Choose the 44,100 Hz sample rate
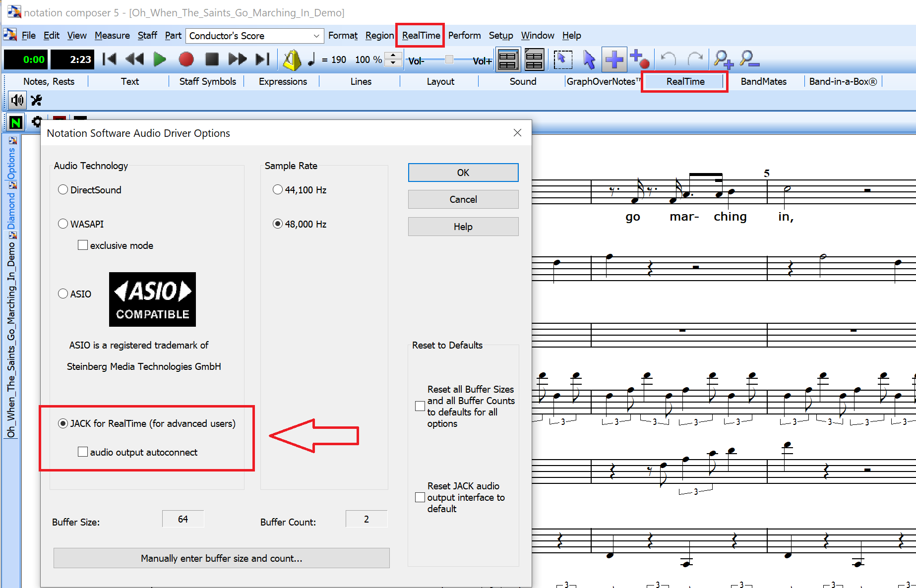 click(278, 190)
